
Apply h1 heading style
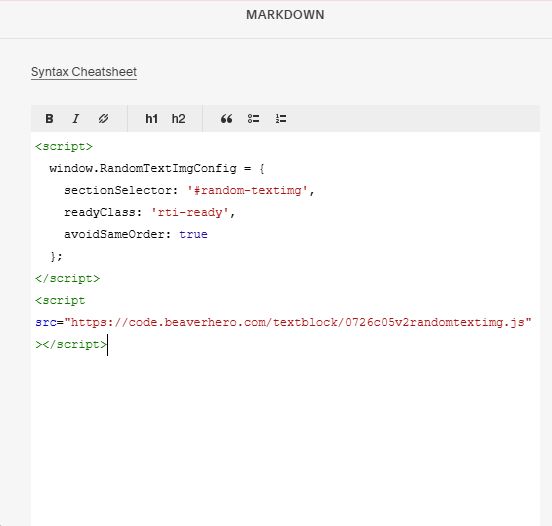(x=151, y=119)
